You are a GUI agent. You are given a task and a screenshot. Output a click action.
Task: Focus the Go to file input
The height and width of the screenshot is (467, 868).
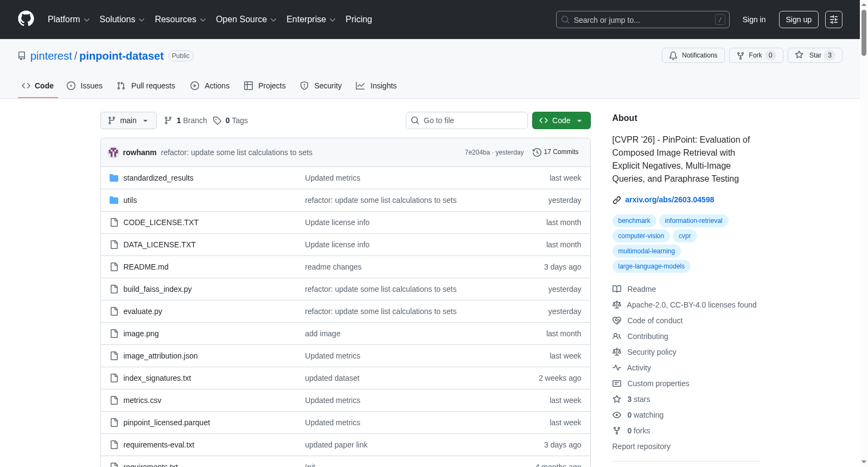[467, 120]
